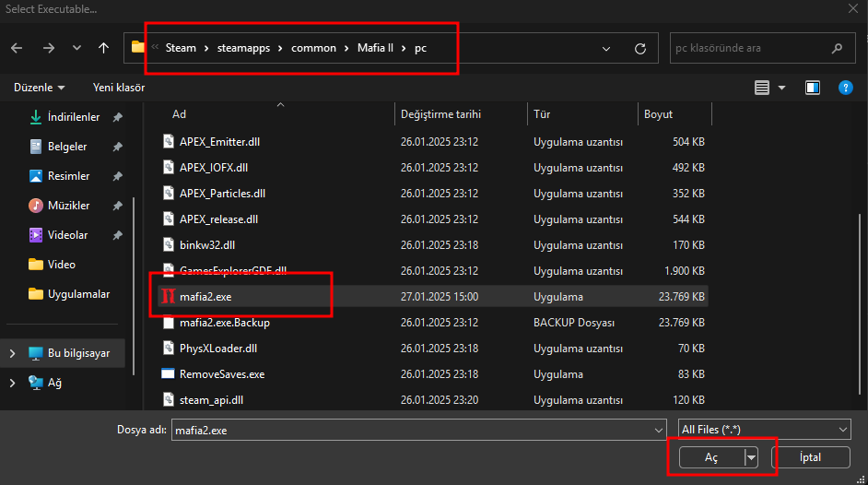The height and width of the screenshot is (485, 868).
Task: Open help with question mark icon
Action: pos(845,88)
